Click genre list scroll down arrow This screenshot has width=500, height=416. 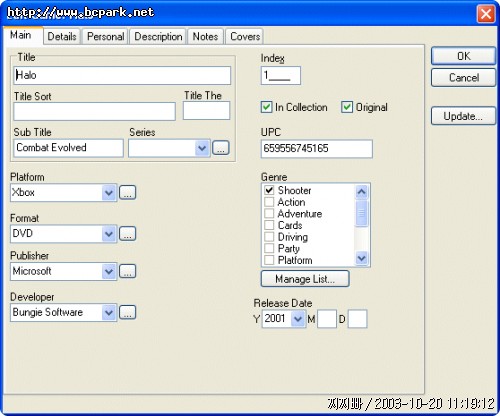tap(362, 258)
